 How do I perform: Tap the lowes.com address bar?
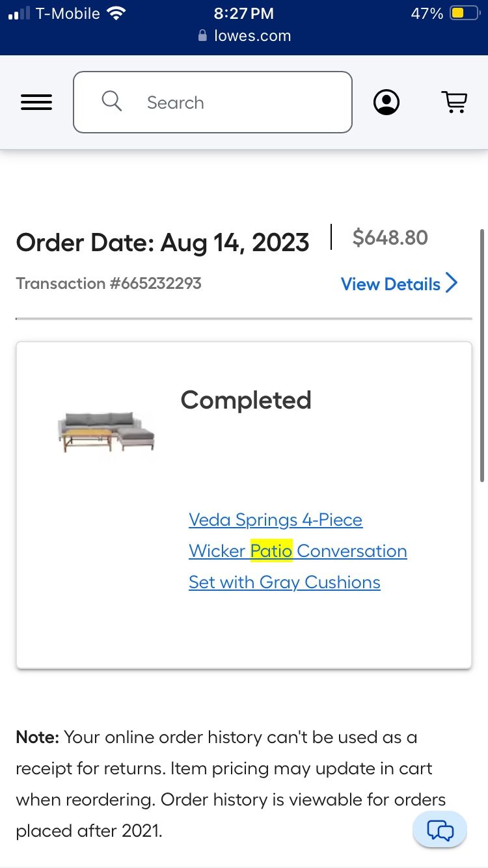point(244,36)
